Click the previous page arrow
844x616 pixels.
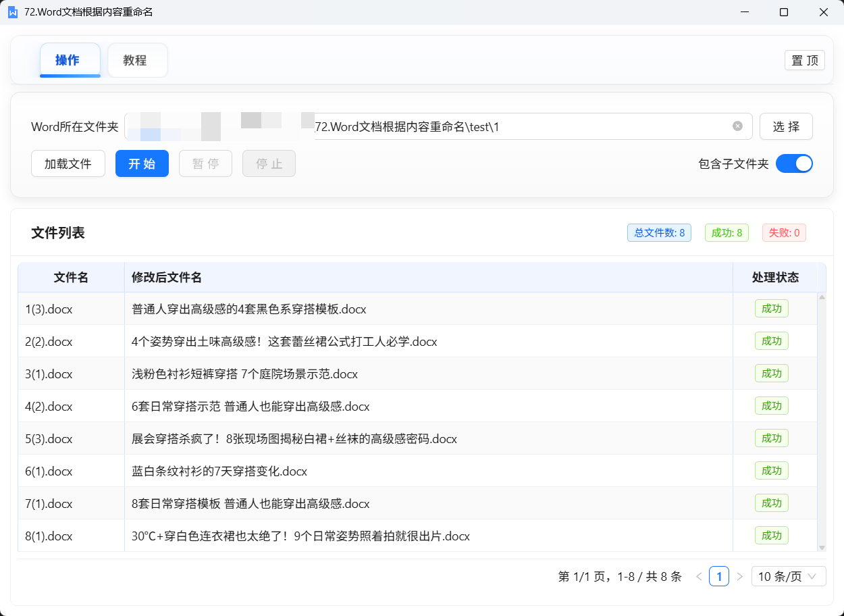pos(699,576)
